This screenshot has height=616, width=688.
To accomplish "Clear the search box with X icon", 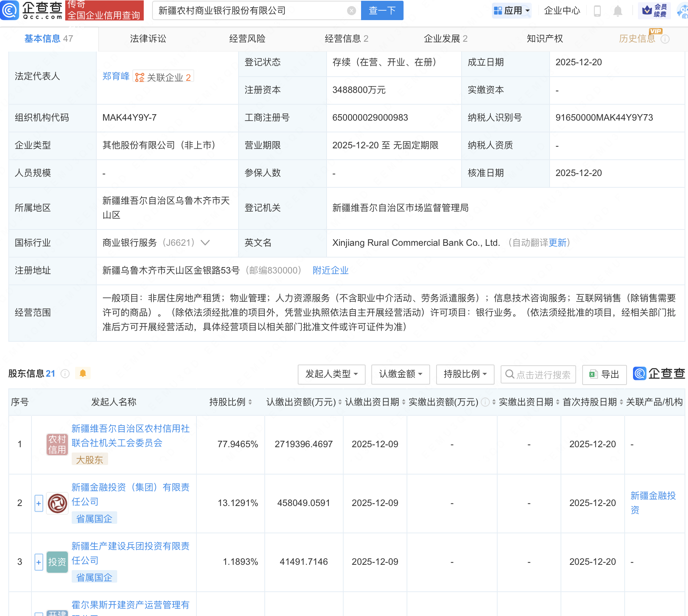I will pyautogui.click(x=351, y=11).
